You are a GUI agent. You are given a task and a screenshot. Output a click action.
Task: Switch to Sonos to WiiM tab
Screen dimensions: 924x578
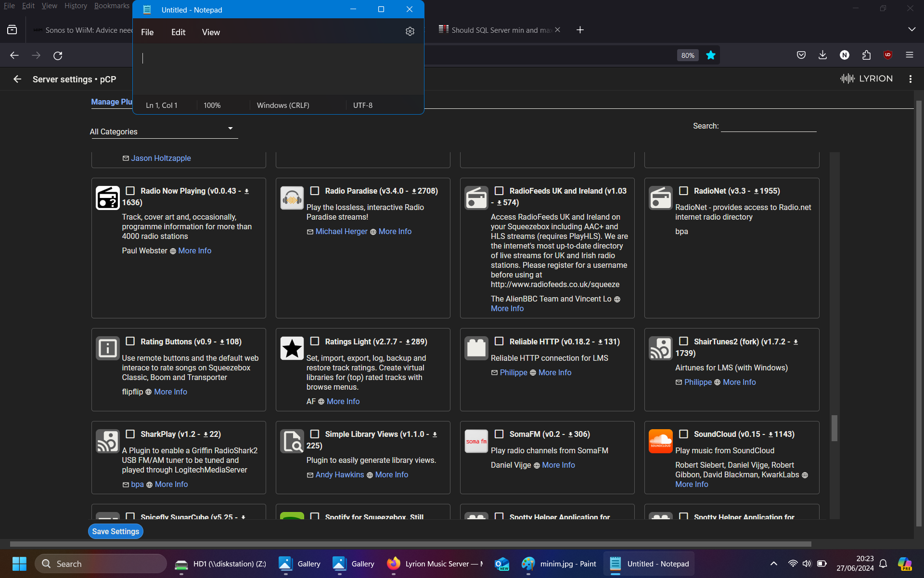82,30
